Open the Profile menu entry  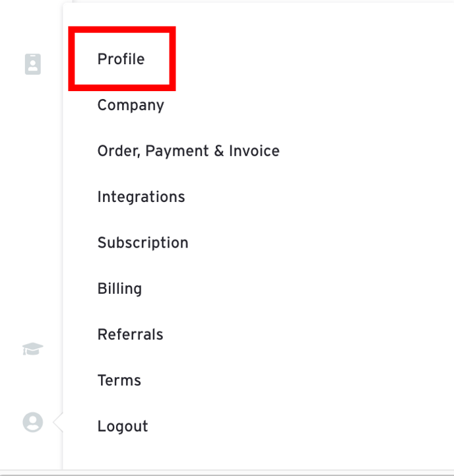[x=121, y=59]
